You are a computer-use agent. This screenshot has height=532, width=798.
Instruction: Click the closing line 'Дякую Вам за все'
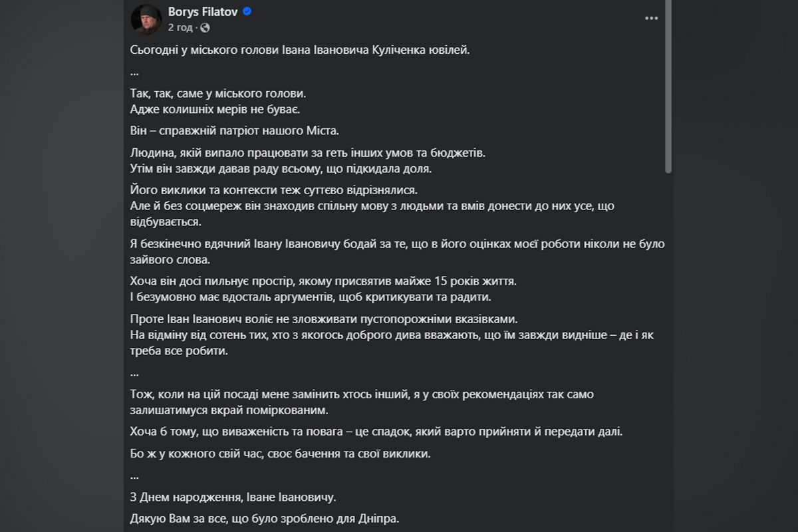click(x=265, y=519)
